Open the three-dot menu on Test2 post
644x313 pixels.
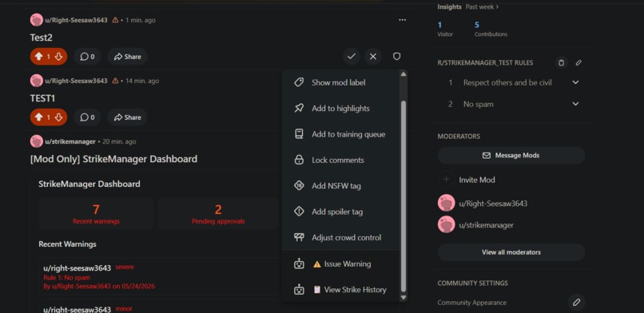[x=402, y=20]
